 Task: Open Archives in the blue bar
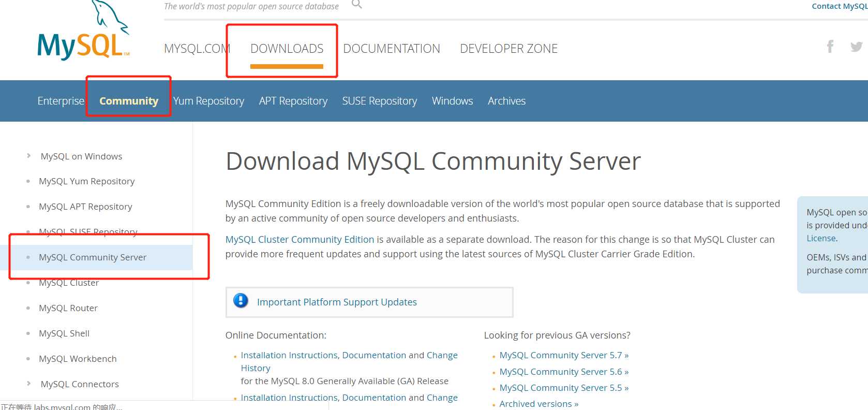coord(506,101)
